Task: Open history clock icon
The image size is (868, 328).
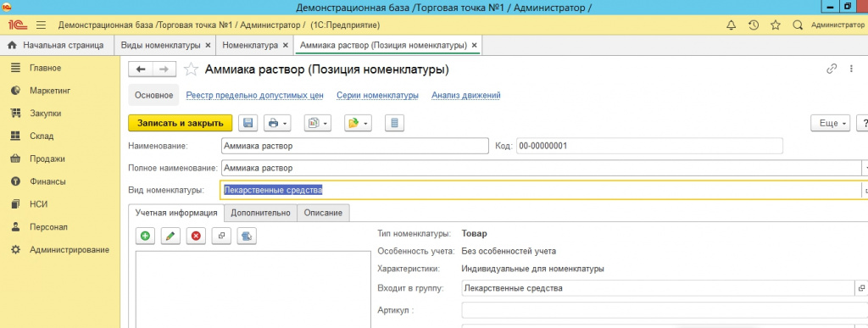Action: tap(754, 25)
